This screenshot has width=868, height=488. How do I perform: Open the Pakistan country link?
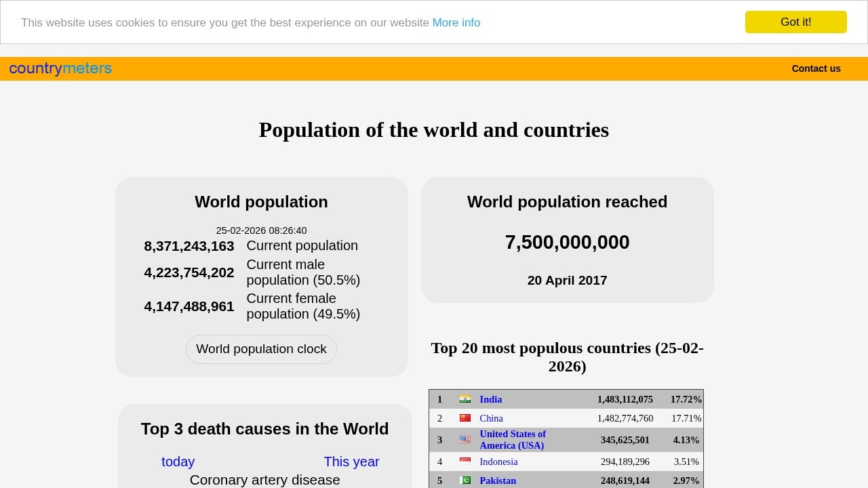498,481
